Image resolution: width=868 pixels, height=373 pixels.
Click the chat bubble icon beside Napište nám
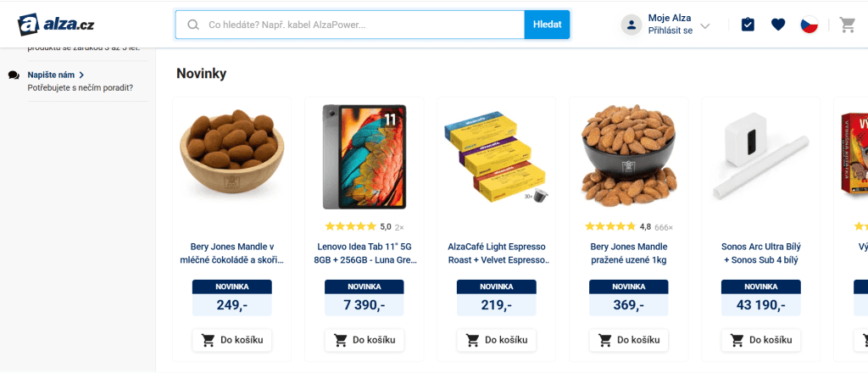14,75
